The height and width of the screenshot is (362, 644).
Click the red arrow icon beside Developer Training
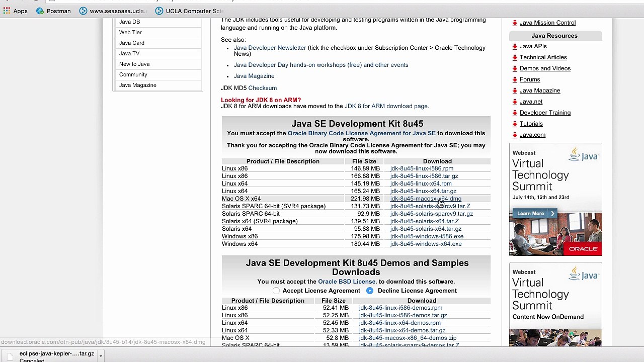515,113
